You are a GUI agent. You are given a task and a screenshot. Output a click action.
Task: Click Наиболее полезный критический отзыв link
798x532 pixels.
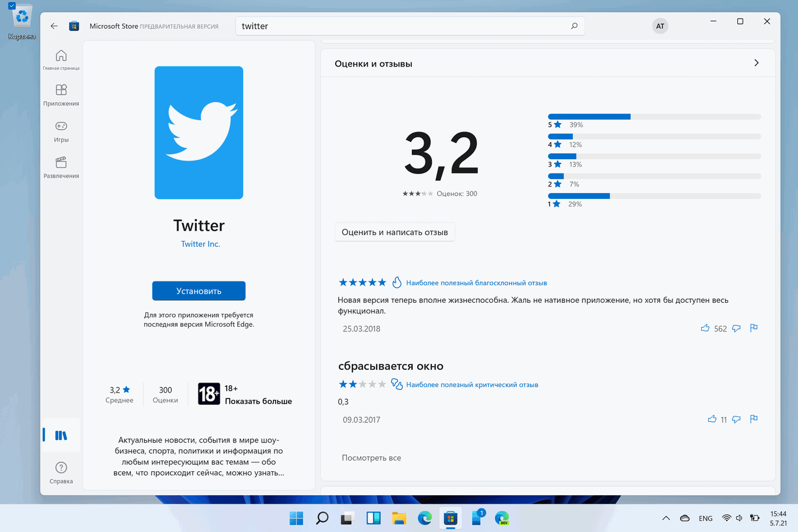pos(472,385)
